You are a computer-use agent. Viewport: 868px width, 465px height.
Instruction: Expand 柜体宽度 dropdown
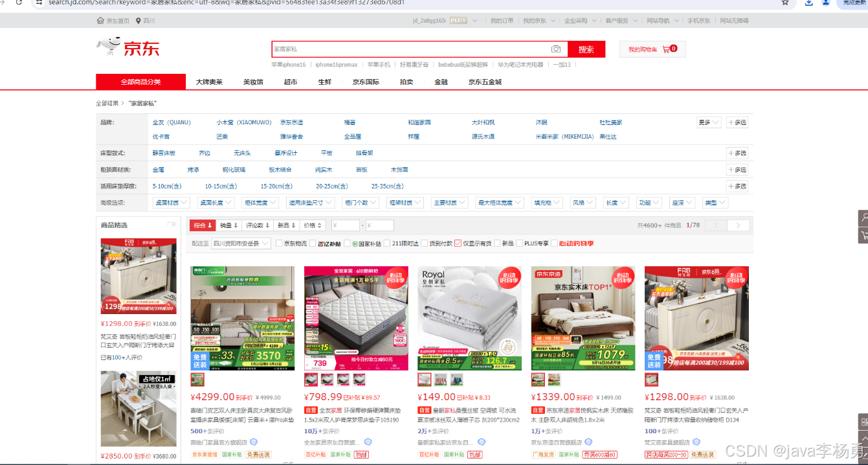pyautogui.click(x=261, y=203)
